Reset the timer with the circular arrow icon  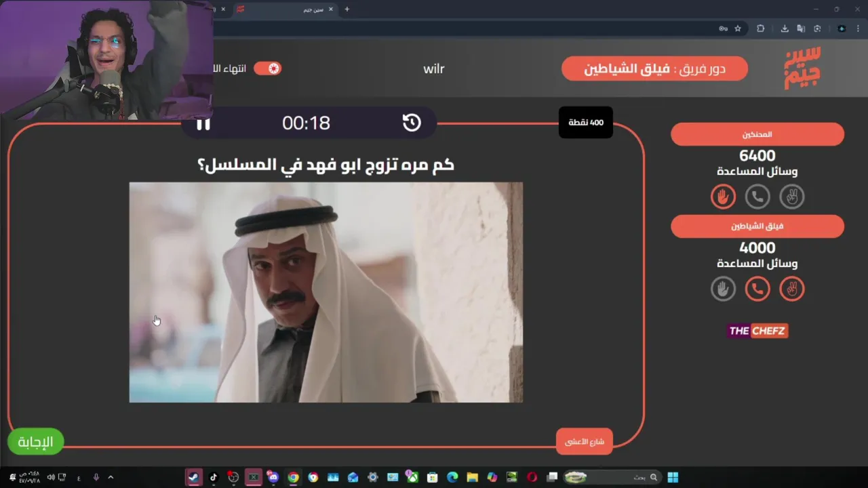(412, 123)
